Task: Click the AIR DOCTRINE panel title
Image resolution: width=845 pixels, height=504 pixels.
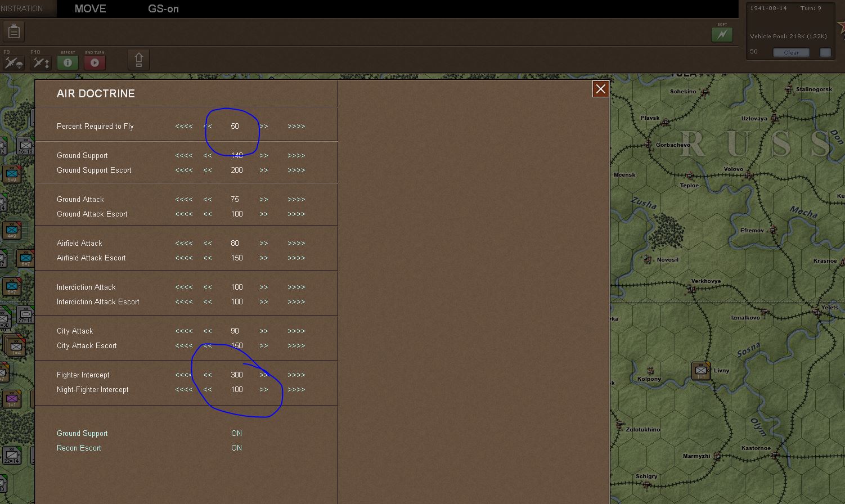Action: (x=96, y=93)
